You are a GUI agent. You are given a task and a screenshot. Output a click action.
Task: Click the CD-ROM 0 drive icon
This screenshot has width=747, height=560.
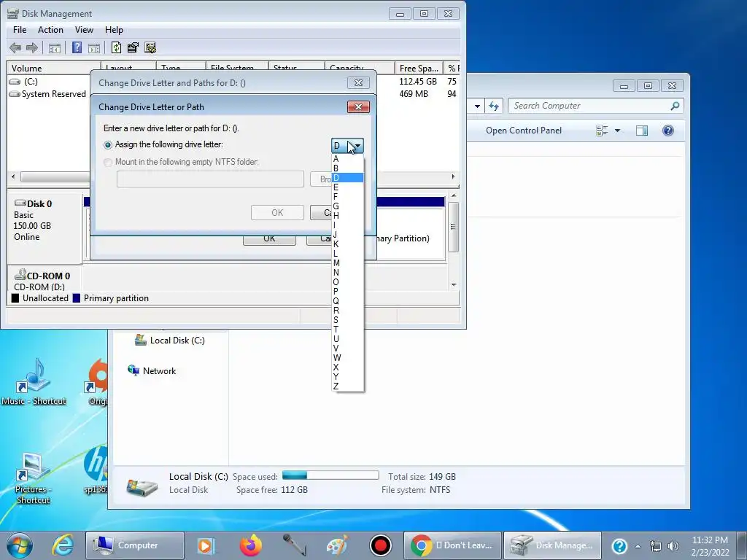tap(20, 275)
